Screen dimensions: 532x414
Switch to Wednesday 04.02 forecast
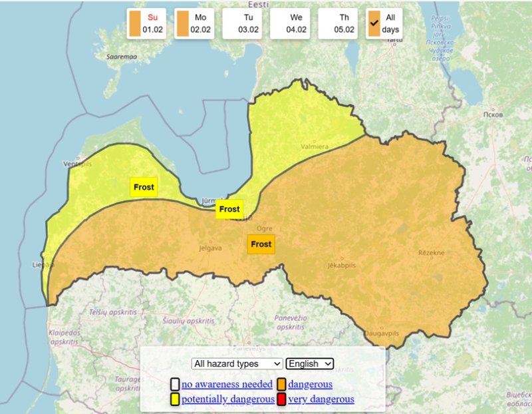[x=289, y=23]
